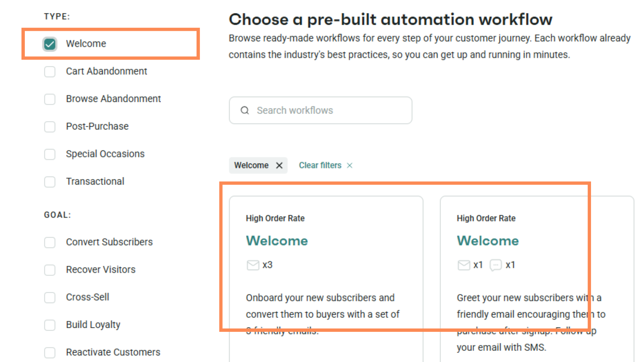
Task: Enable the Build Loyalty goal filter
Action: point(50,325)
